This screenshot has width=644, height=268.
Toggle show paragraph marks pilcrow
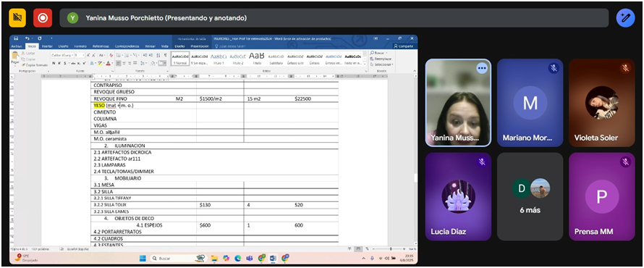[x=166, y=55]
